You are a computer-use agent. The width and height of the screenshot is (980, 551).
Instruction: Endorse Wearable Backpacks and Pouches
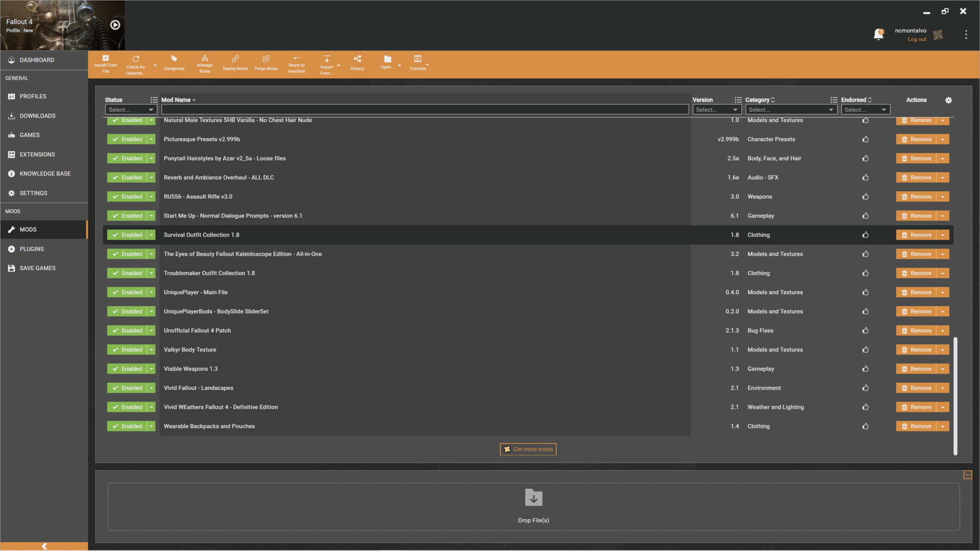tap(866, 426)
